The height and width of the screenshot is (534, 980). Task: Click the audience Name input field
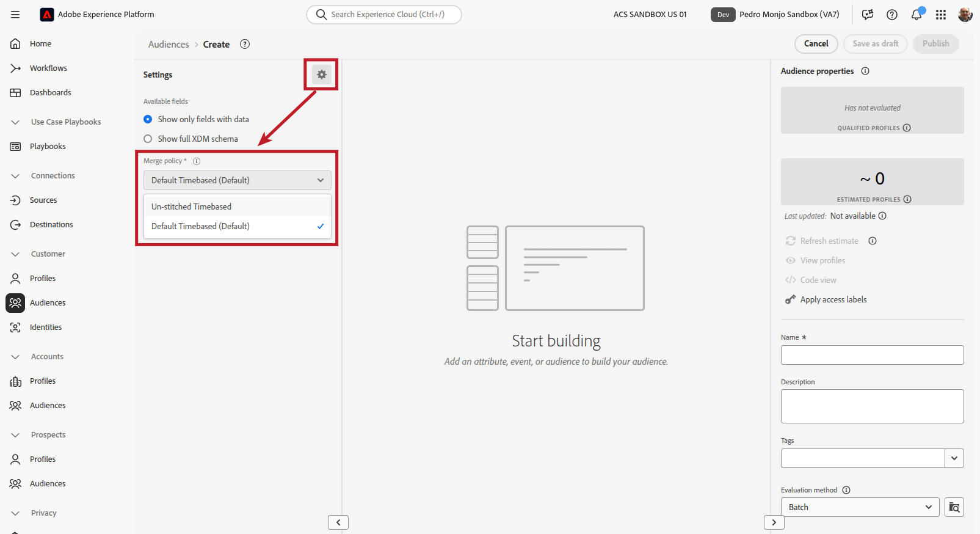click(x=872, y=355)
